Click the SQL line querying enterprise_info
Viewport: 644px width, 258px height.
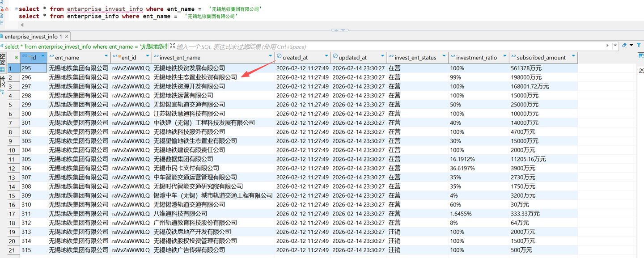click(128, 16)
